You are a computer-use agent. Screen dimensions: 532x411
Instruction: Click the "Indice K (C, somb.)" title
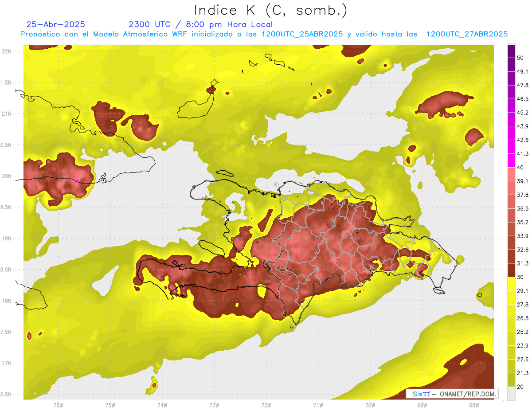[x=271, y=10]
